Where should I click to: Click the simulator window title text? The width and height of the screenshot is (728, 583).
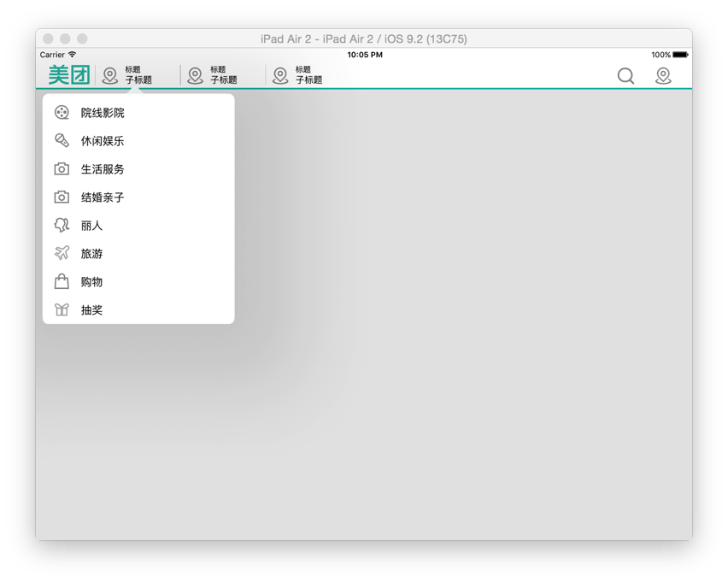[x=364, y=38]
